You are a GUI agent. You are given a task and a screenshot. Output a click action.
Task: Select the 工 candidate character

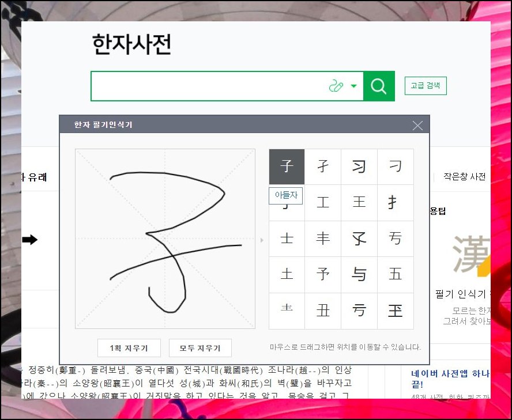(x=323, y=203)
